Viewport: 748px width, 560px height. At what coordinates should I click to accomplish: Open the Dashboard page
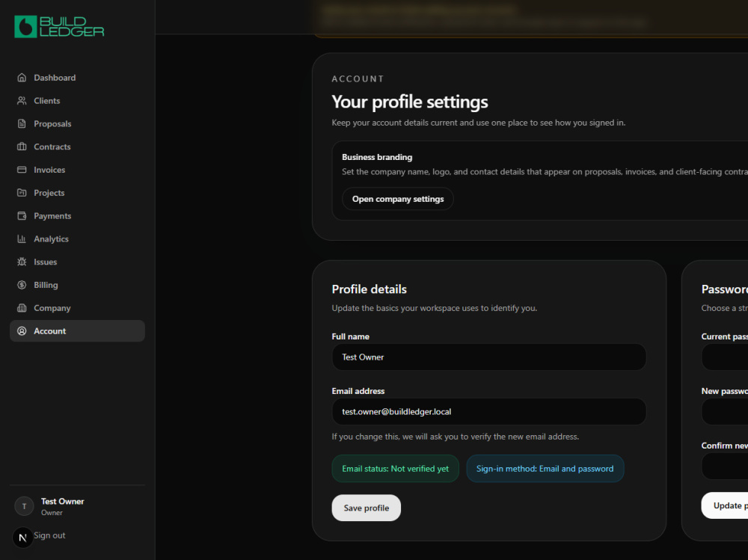pyautogui.click(x=77, y=78)
